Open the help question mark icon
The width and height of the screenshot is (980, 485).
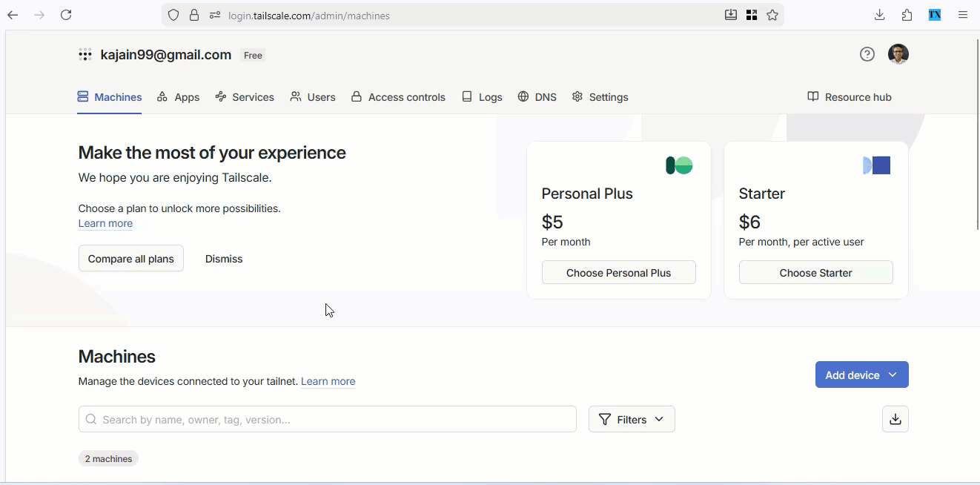coord(867,54)
